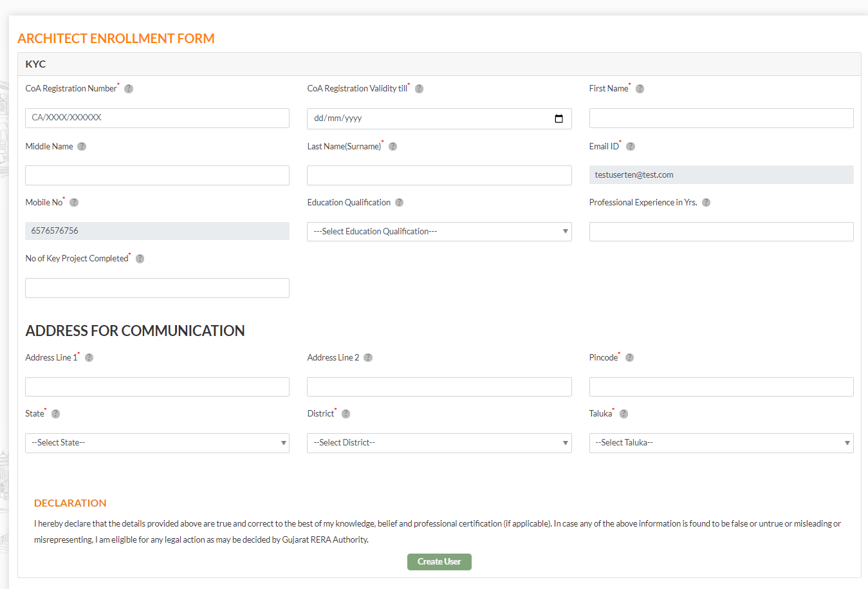Viewport: 868px width, 589px height.
Task: Click help icon next to Taluka label
Action: coord(623,414)
